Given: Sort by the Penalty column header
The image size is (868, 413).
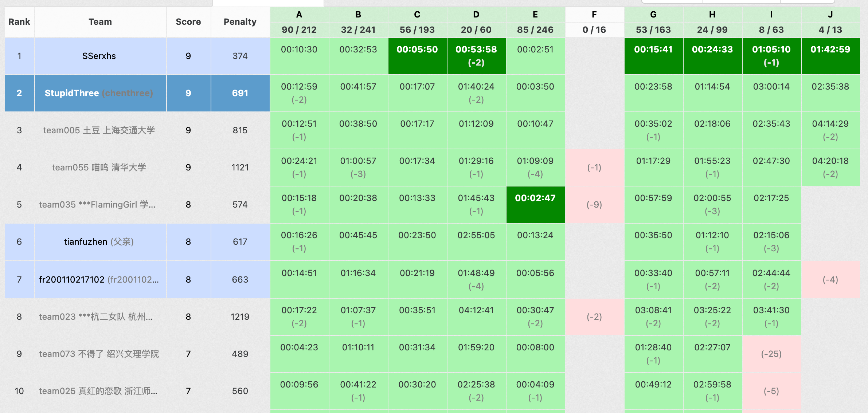Looking at the screenshot, I should pos(240,22).
